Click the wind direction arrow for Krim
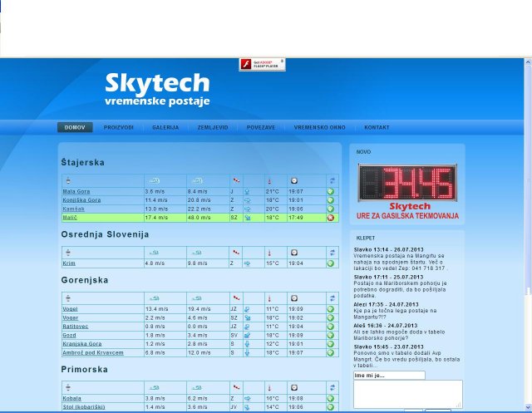The width and height of the screenshot is (532, 413). click(247, 263)
